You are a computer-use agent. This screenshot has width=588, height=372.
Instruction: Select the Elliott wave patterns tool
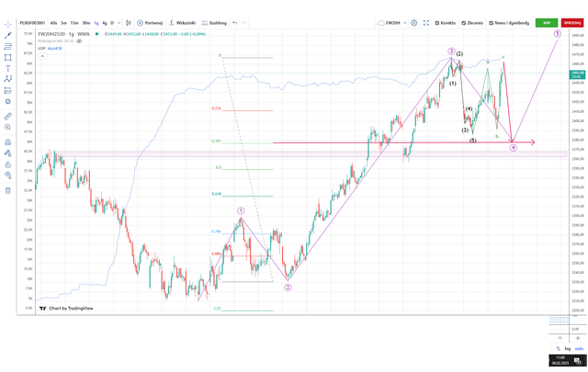(x=8, y=79)
